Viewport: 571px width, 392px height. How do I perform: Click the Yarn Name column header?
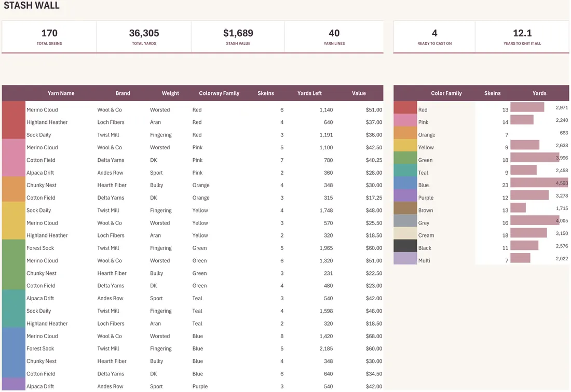[61, 93]
